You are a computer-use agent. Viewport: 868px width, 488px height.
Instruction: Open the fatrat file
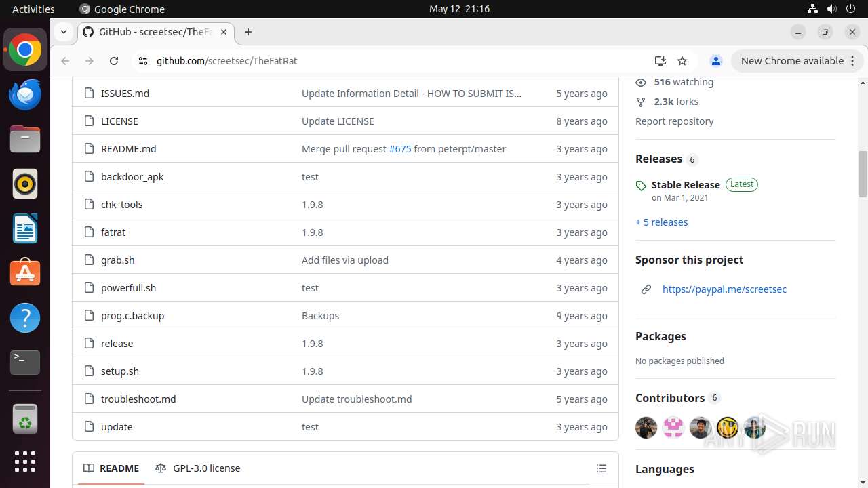113,232
